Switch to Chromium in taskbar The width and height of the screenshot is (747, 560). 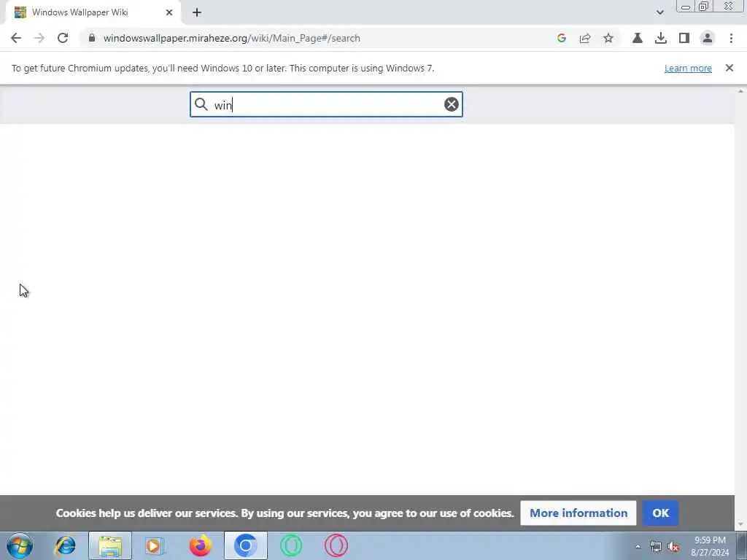pyautogui.click(x=245, y=545)
